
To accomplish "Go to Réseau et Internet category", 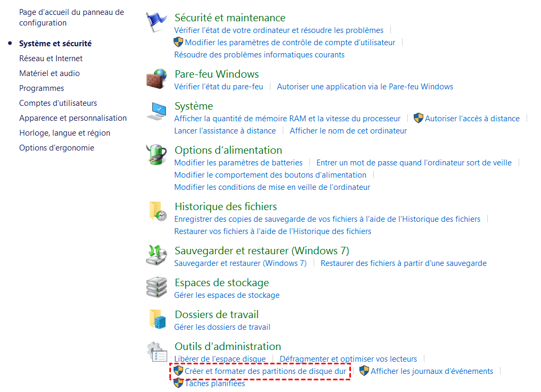I will [x=51, y=59].
